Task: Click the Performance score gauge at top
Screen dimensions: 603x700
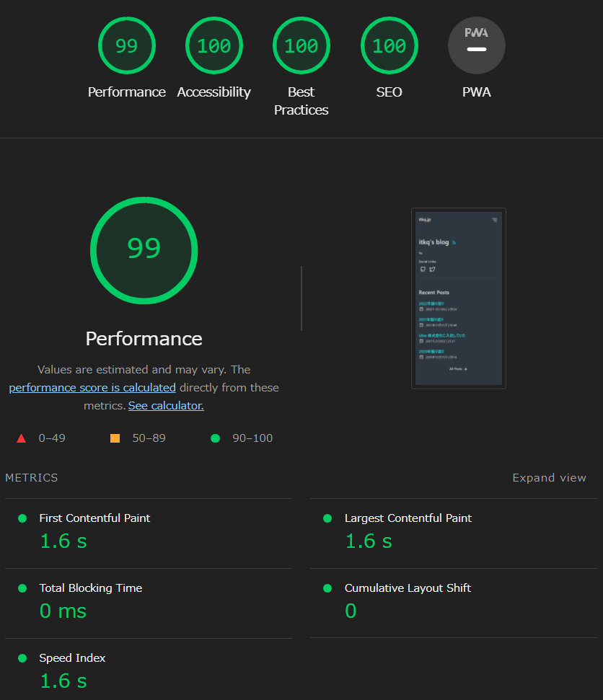Action: click(126, 46)
